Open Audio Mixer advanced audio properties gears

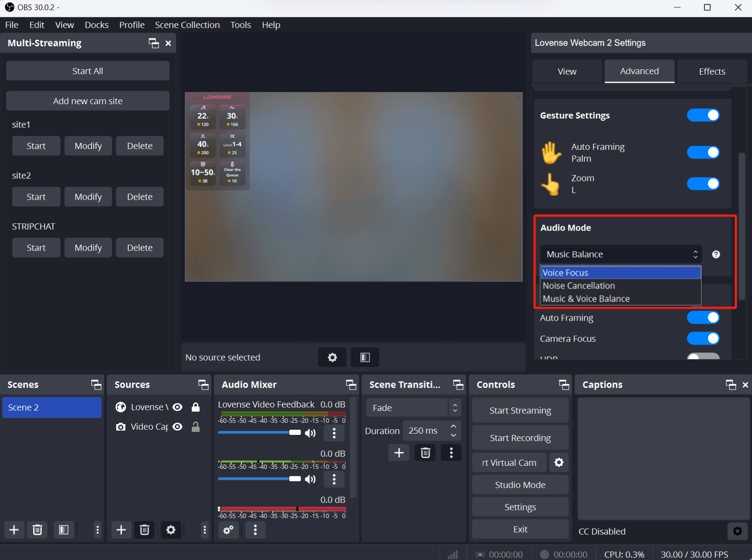pyautogui.click(x=228, y=529)
